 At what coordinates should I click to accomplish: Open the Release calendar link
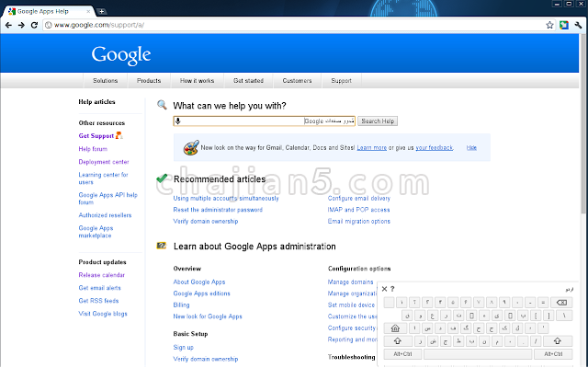coord(102,275)
